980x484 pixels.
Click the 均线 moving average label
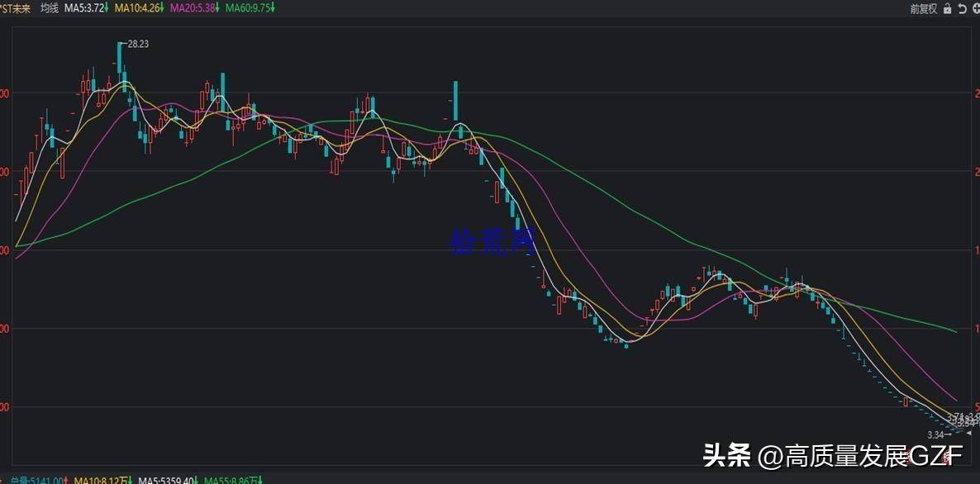50,8
